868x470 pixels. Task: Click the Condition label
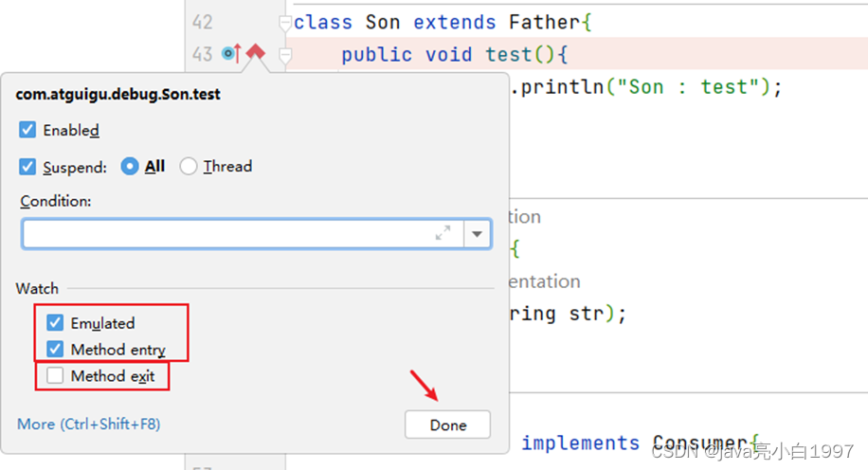(x=56, y=201)
